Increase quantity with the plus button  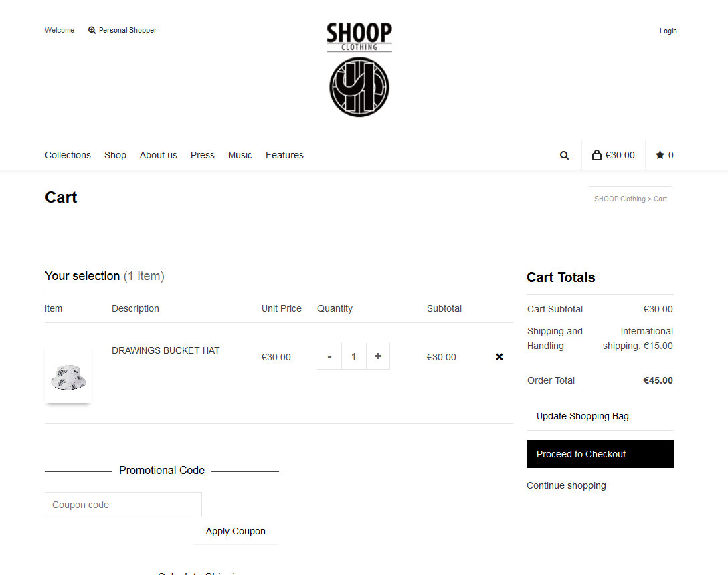[378, 356]
